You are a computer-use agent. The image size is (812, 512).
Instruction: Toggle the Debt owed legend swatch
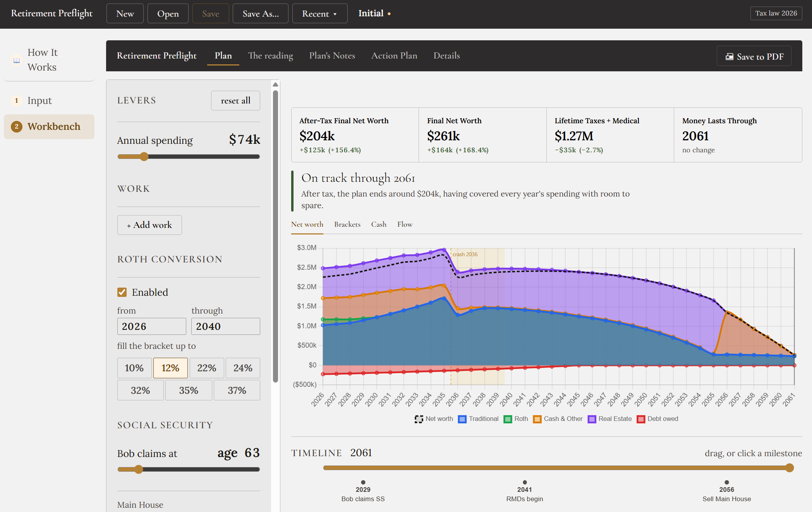[x=641, y=419]
